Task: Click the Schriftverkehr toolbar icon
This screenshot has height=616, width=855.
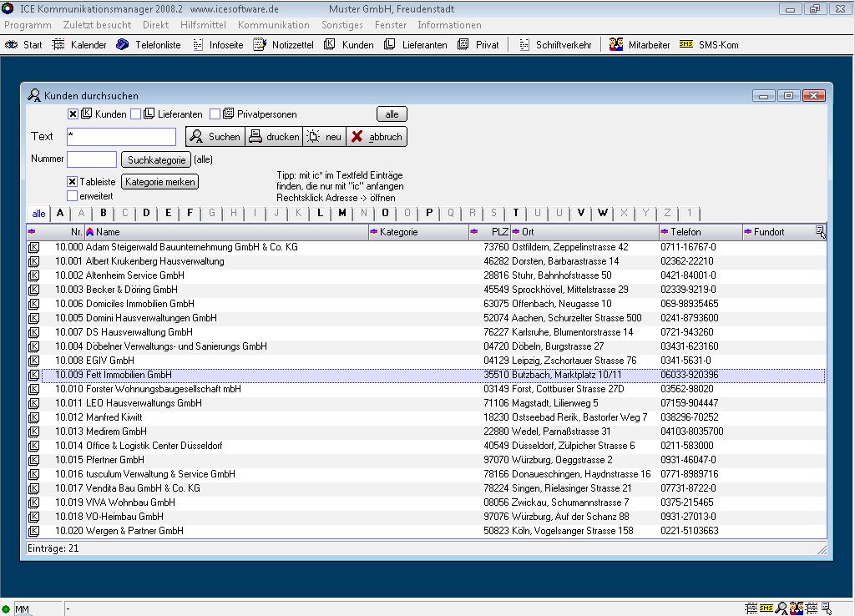Action: (x=524, y=44)
